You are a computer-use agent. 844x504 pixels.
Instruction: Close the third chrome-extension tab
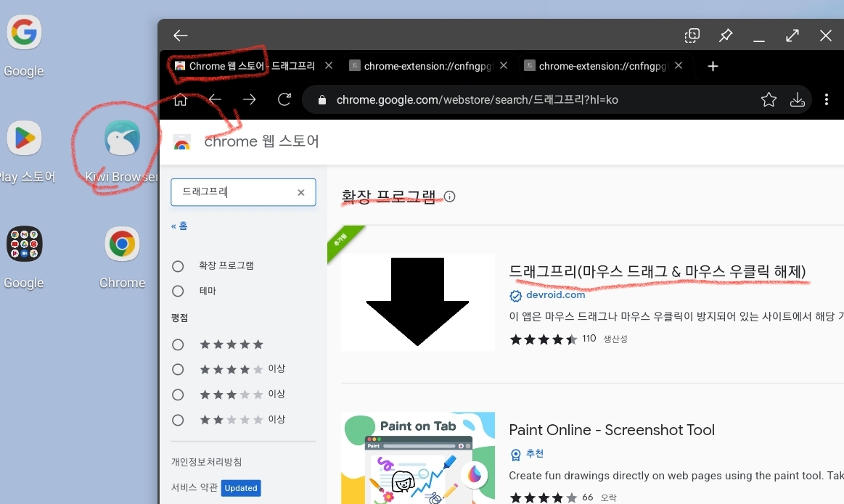click(679, 65)
